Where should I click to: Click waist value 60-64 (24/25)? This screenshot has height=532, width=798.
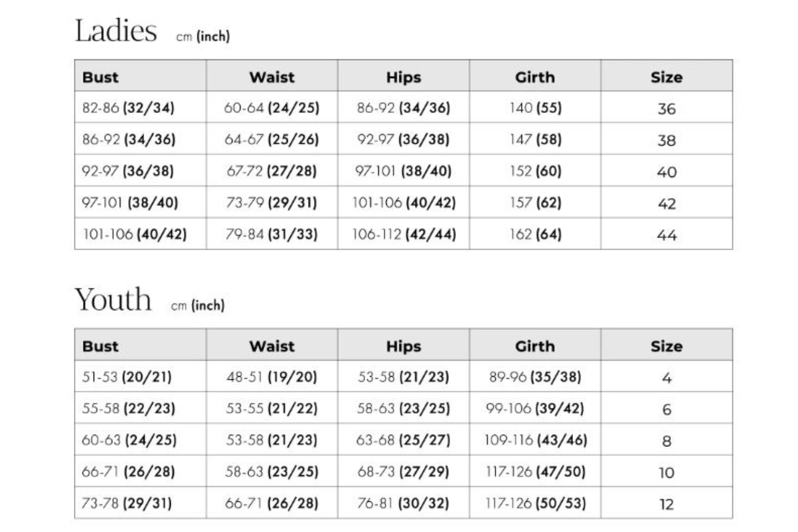click(x=271, y=108)
